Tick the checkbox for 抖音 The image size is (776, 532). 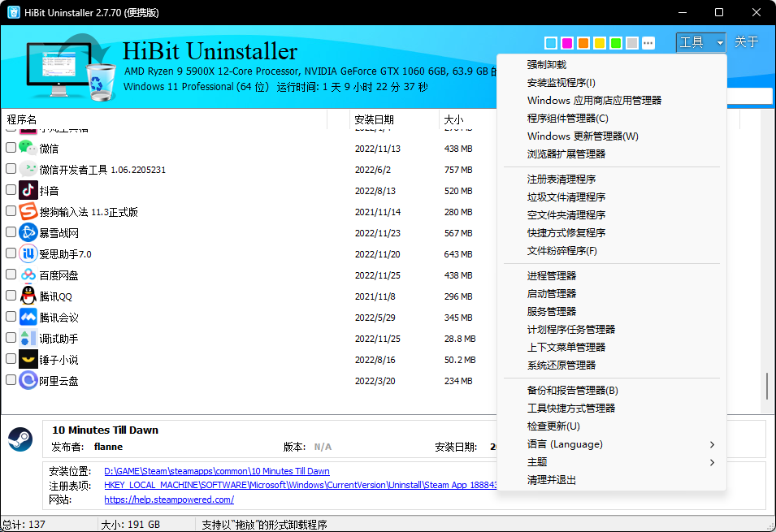[11, 189]
